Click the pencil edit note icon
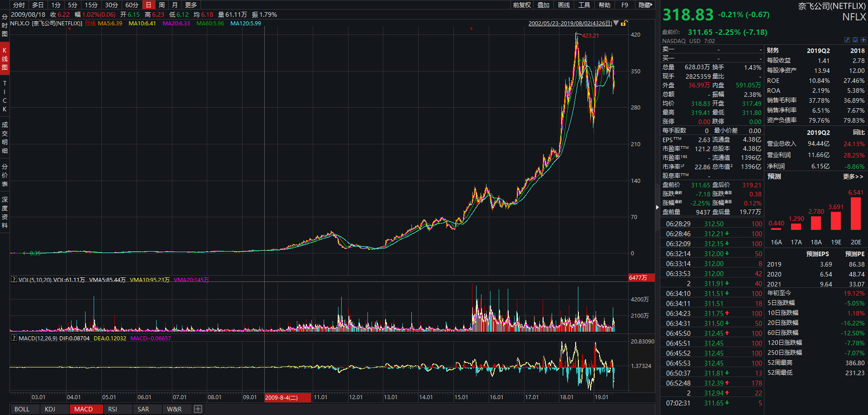 (847, 40)
